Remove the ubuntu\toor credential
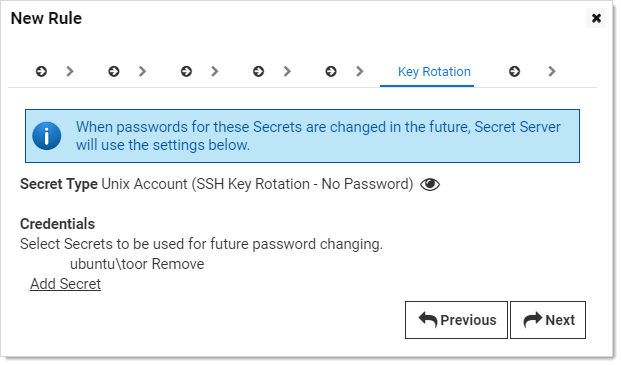This screenshot has height=365, width=621. (178, 264)
